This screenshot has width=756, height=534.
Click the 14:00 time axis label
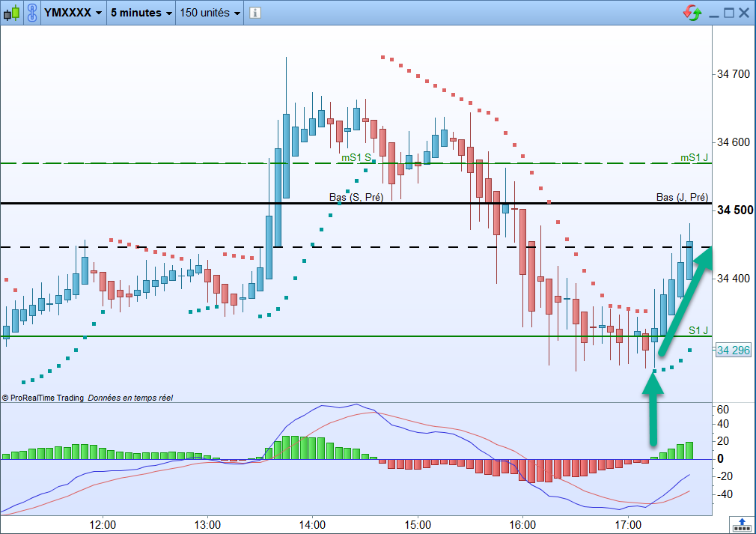click(312, 525)
